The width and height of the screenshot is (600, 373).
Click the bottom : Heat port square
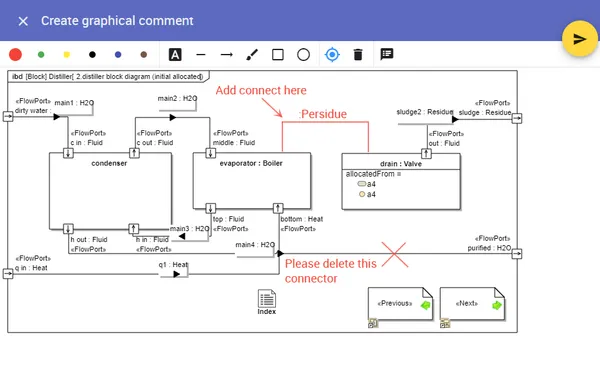point(278,208)
